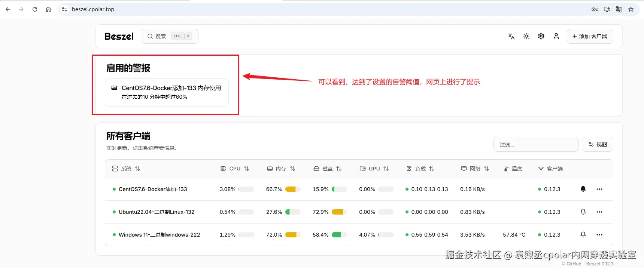Open the 视图 view options
Viewport: 644px width, 268px height.
(x=597, y=144)
